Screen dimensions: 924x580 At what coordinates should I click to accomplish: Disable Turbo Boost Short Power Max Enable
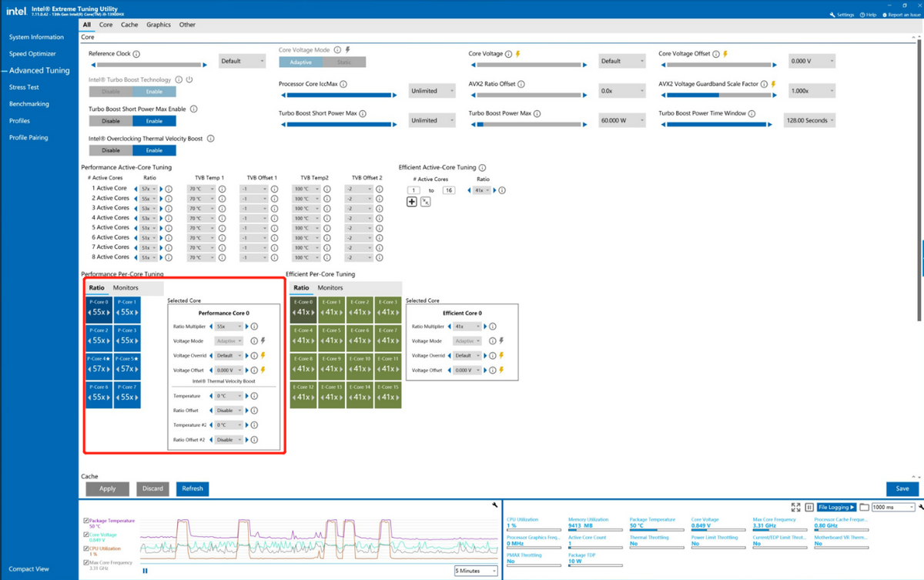pyautogui.click(x=111, y=121)
